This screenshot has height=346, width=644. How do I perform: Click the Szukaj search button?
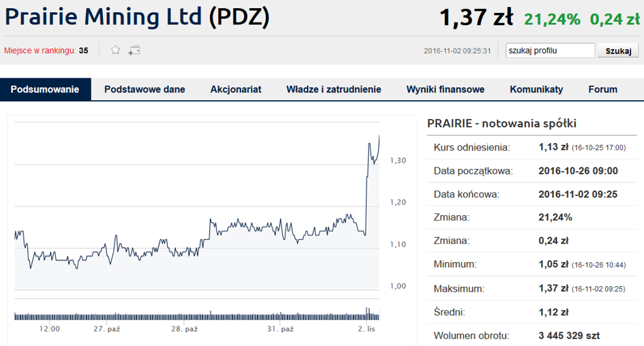pos(618,50)
